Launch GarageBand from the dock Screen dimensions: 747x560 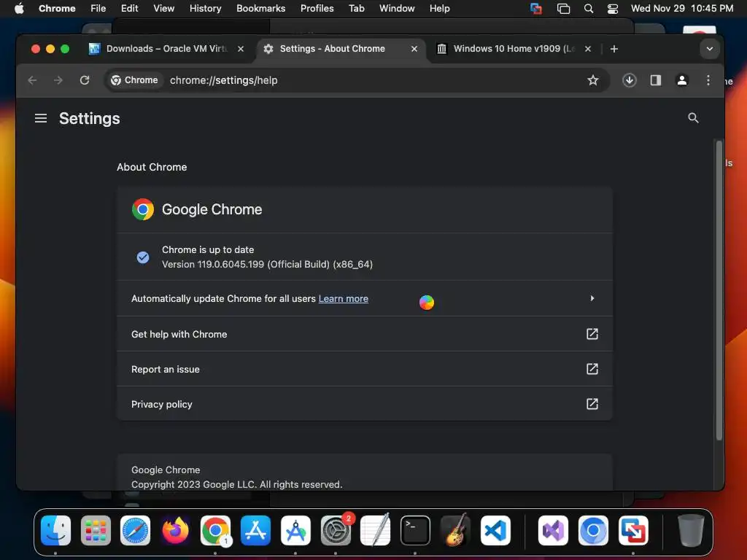(x=455, y=530)
